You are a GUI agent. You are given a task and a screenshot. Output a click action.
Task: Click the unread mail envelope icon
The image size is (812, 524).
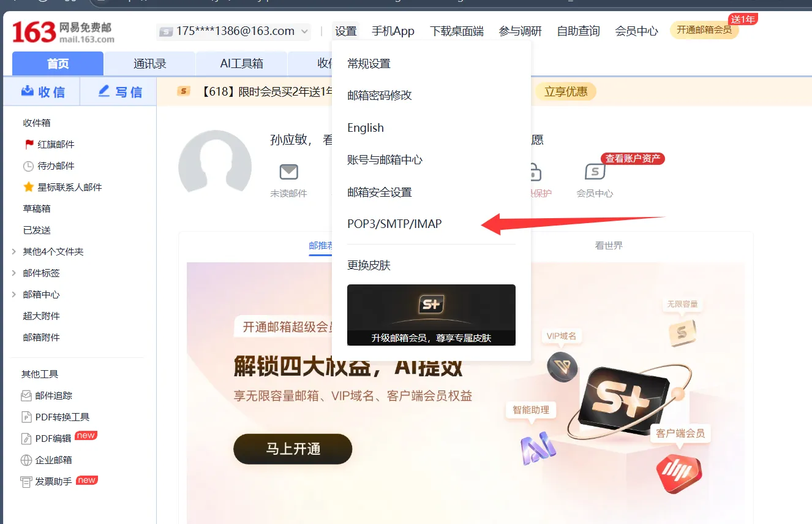[x=288, y=172]
